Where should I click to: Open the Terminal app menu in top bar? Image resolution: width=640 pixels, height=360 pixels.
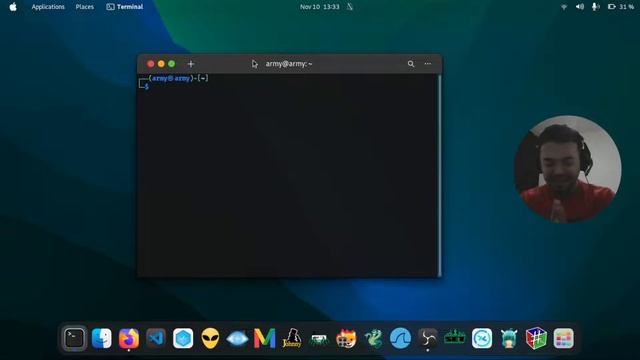125,7
